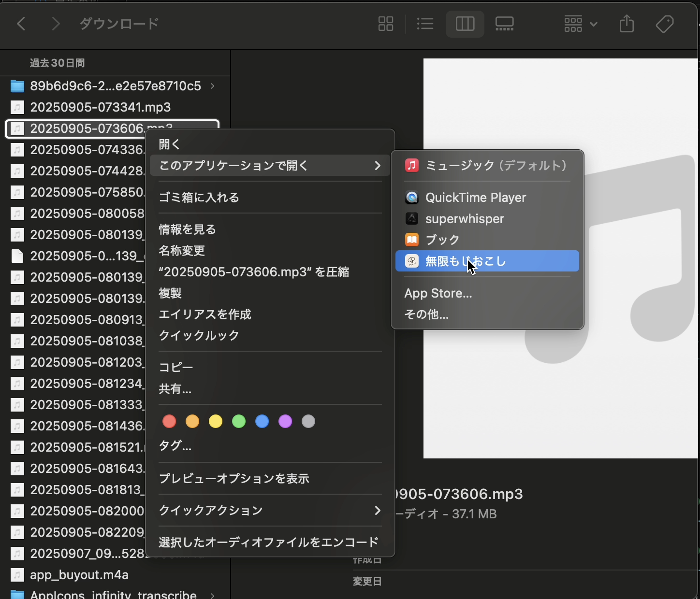Click the Tags icon in the toolbar
The image size is (700, 599).
[665, 24]
